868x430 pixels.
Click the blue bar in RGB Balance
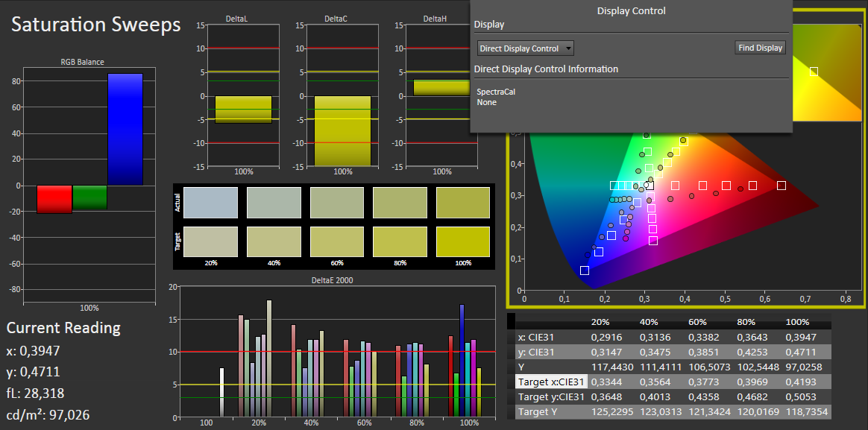click(x=125, y=129)
